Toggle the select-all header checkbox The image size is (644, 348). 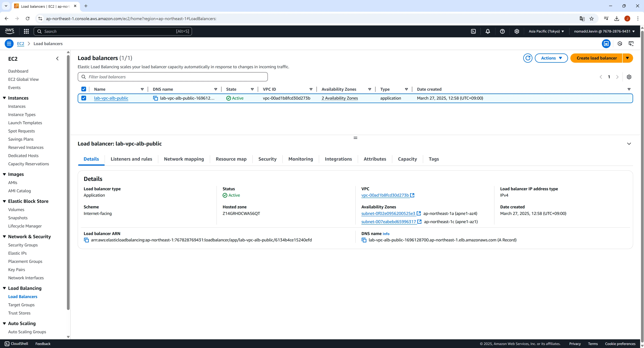84,89
